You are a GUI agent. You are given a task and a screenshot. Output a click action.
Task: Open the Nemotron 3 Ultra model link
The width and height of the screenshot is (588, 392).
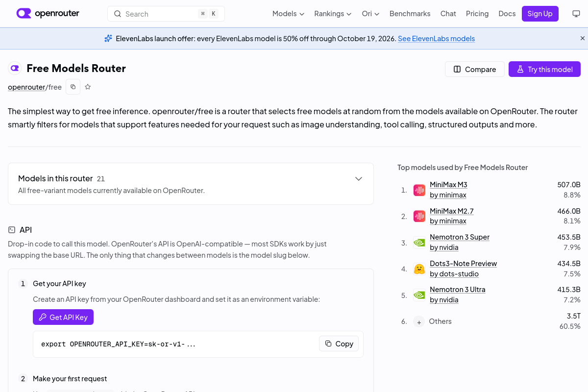coord(458,290)
